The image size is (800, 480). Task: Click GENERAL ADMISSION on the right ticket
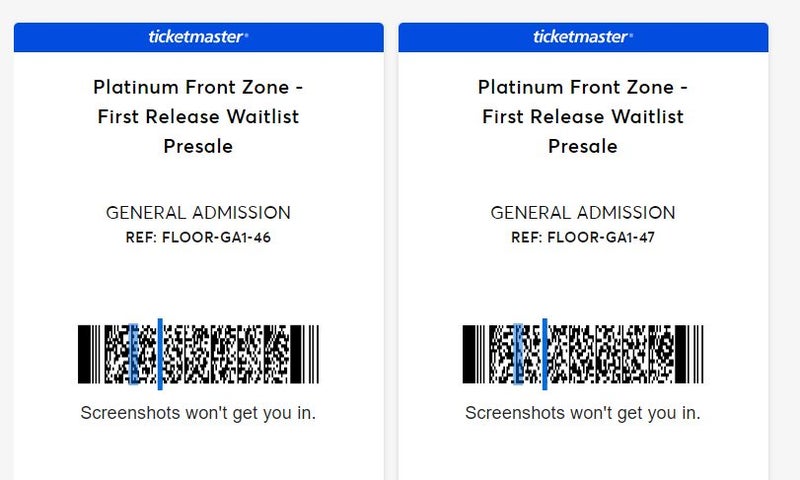[583, 213]
